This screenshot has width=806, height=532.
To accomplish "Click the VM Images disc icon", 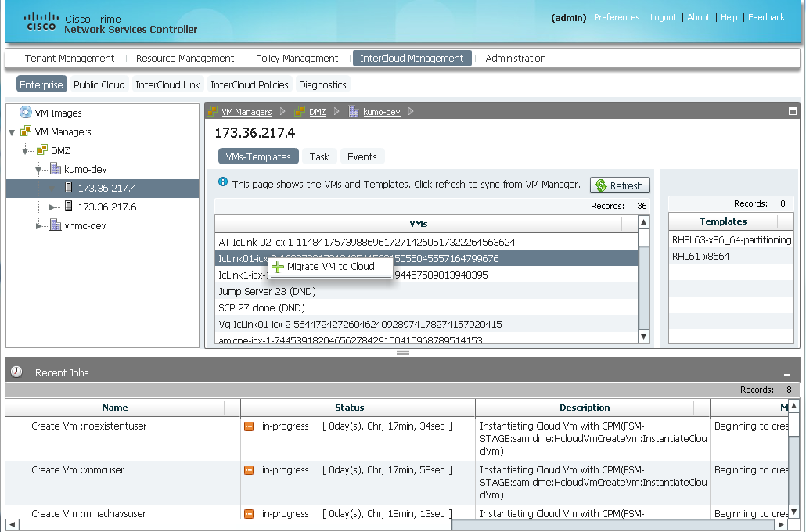I will (x=26, y=113).
